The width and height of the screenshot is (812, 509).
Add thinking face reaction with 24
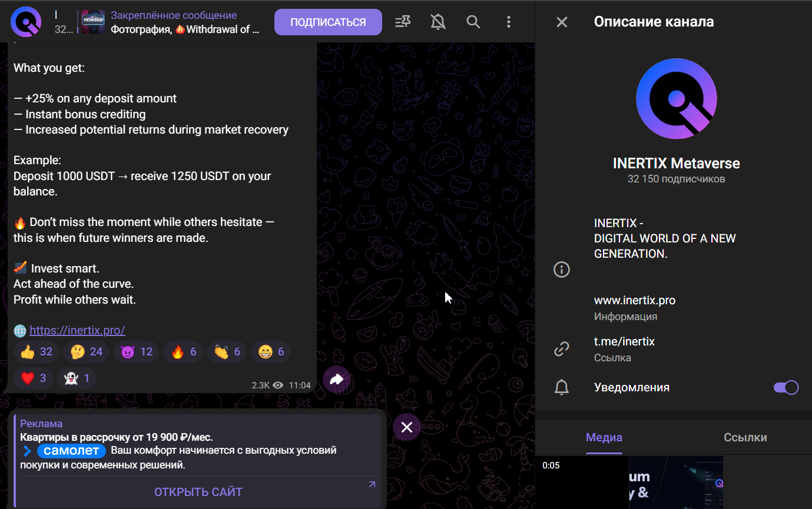pos(86,352)
